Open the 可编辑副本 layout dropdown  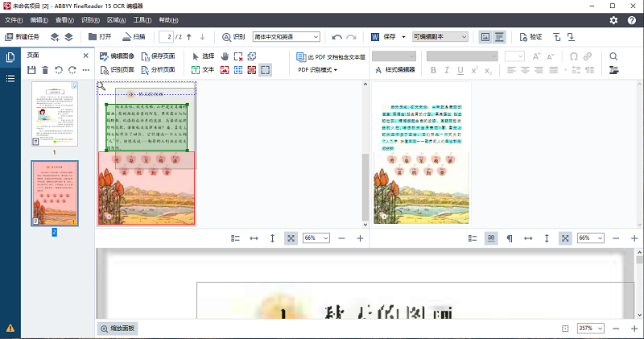440,37
